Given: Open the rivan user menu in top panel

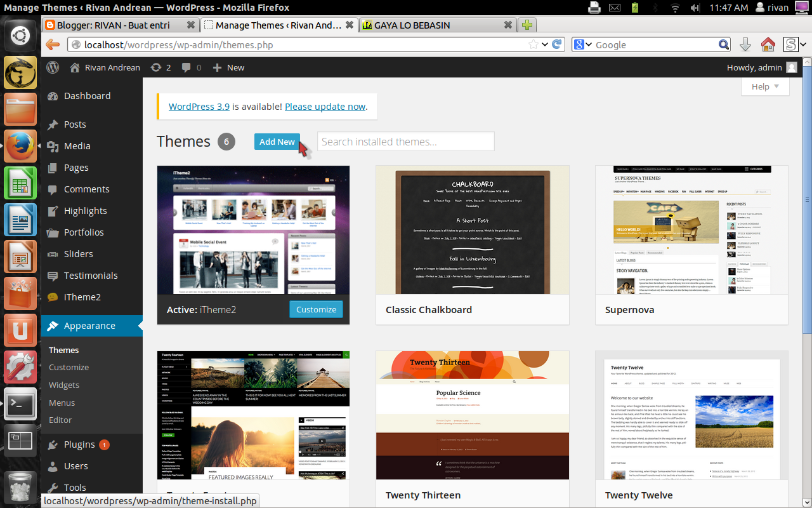Looking at the screenshot, I should click(x=773, y=8).
